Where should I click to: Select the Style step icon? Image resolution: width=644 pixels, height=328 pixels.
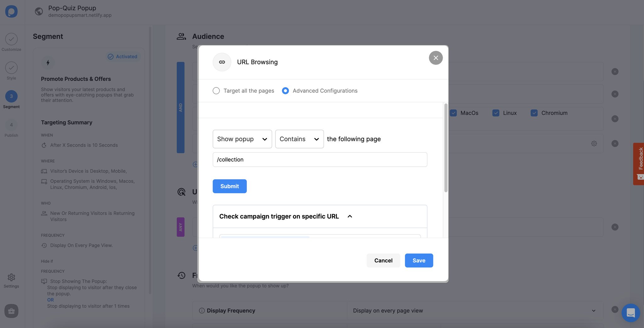11,68
